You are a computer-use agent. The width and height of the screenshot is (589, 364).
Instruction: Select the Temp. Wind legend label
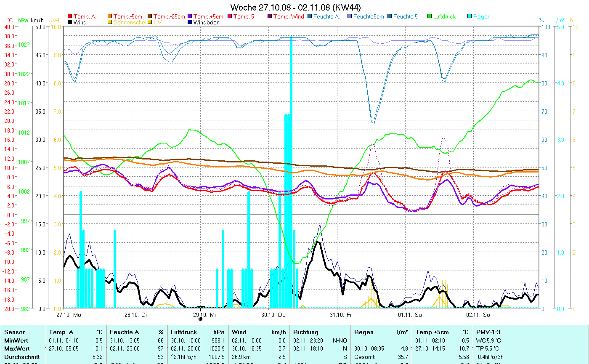288,17
